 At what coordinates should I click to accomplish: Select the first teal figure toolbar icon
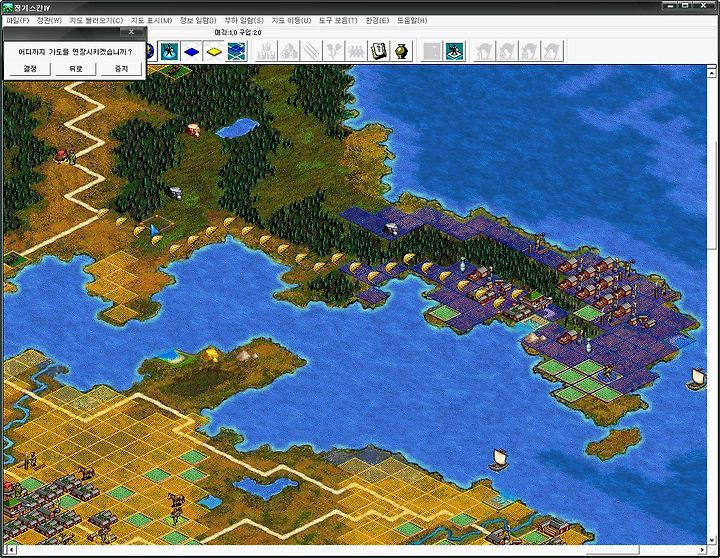[169, 51]
